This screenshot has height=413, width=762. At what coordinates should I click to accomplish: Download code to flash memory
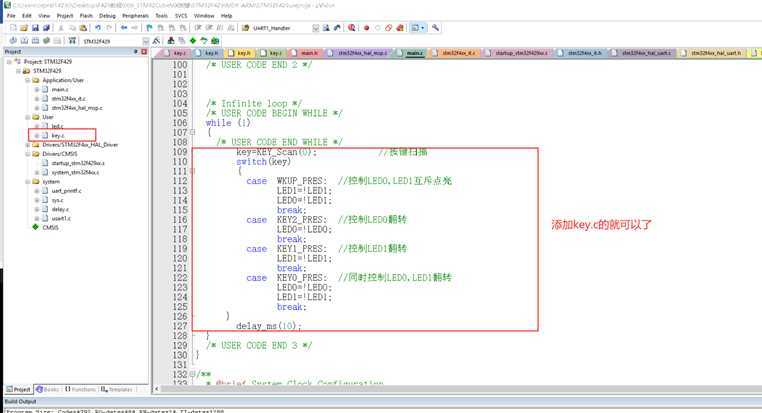(x=72, y=41)
